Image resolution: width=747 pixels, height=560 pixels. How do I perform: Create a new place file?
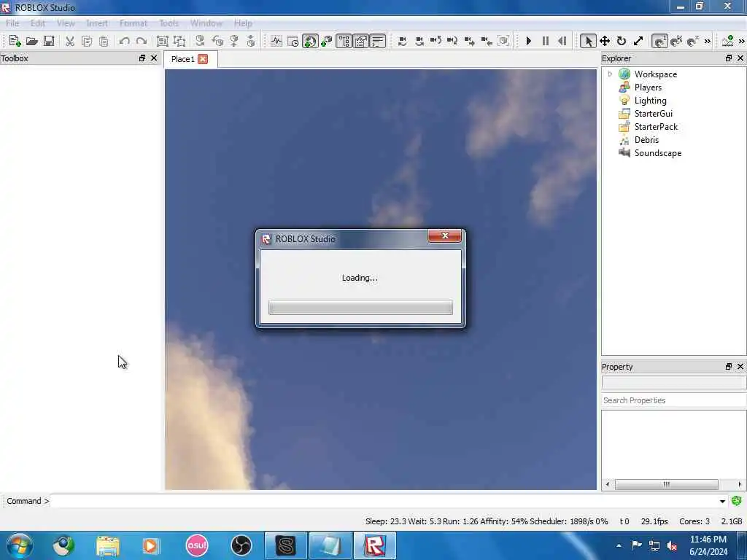(x=15, y=41)
